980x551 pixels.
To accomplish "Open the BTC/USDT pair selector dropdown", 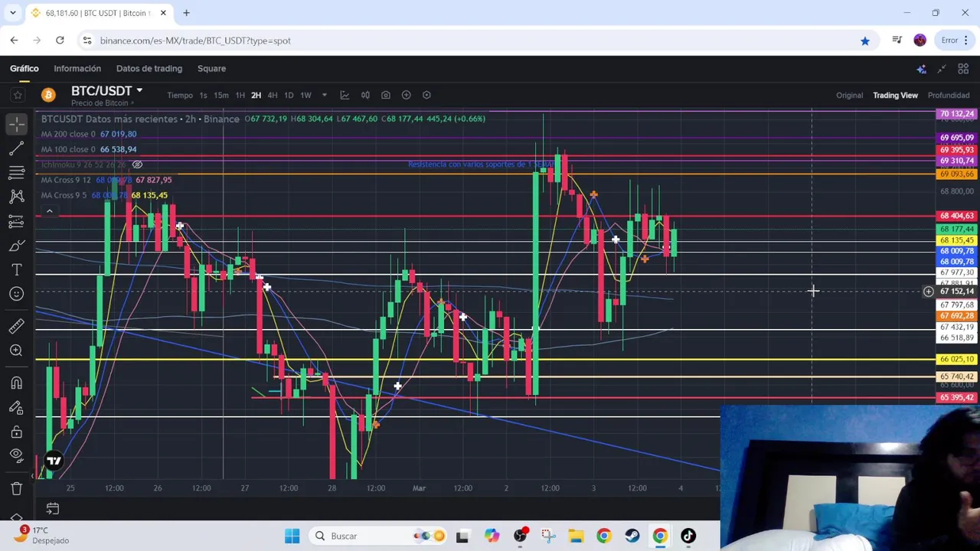I will pyautogui.click(x=106, y=90).
